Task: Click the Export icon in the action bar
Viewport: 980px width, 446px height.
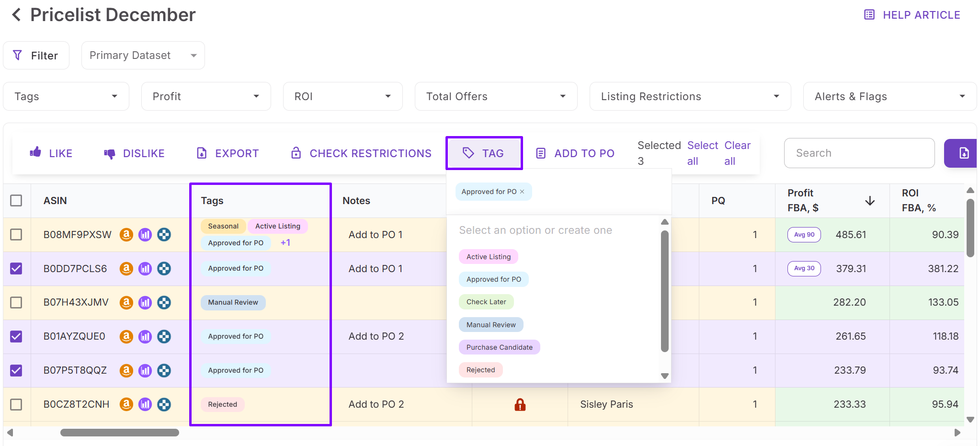Action: 228,153
